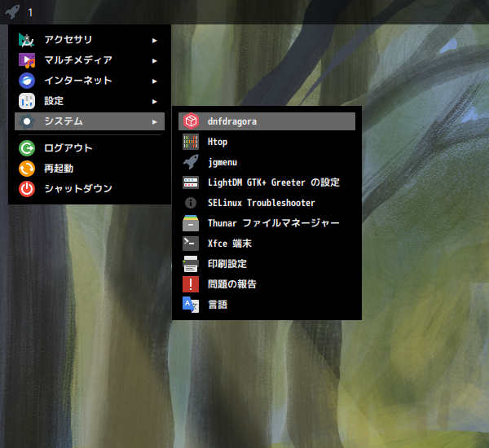Choose 再起動 to restart
Screen dimensions: 489x448
point(90,169)
